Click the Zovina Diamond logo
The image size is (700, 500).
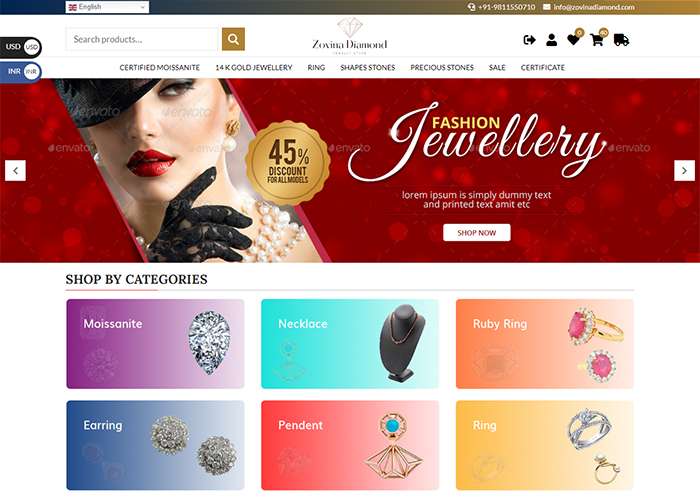[x=350, y=36]
